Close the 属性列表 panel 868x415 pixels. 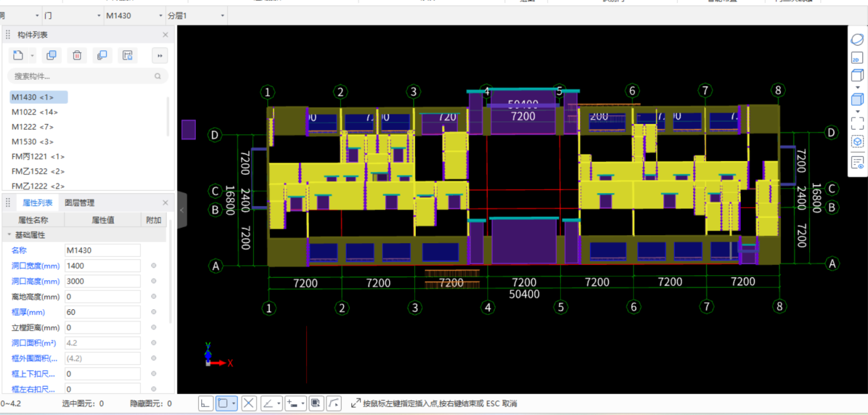point(165,203)
